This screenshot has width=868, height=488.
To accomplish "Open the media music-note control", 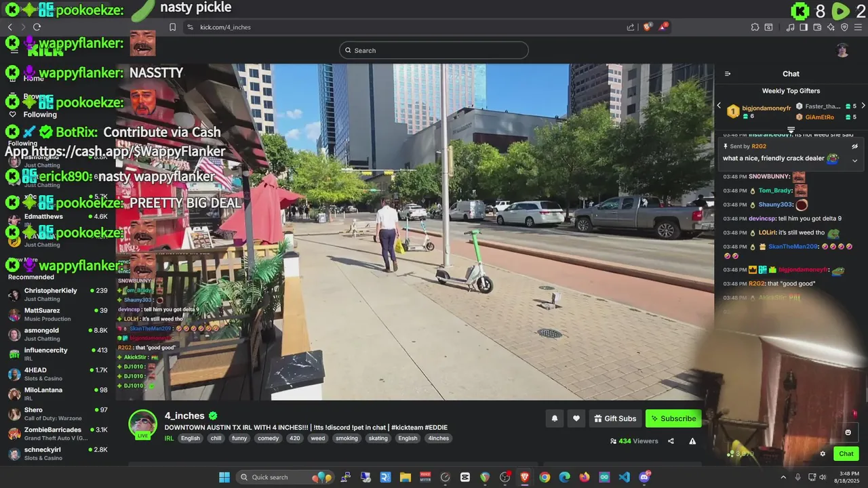I will point(790,27).
